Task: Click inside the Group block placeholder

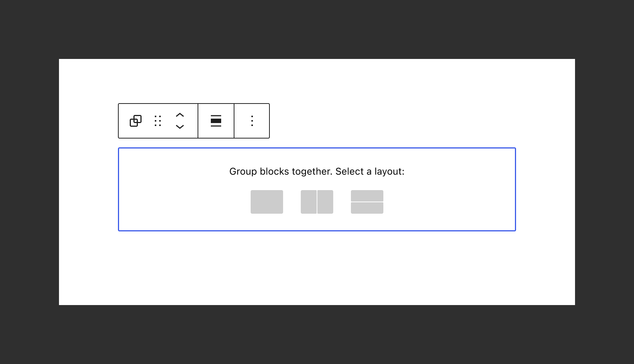Action: [x=317, y=189]
